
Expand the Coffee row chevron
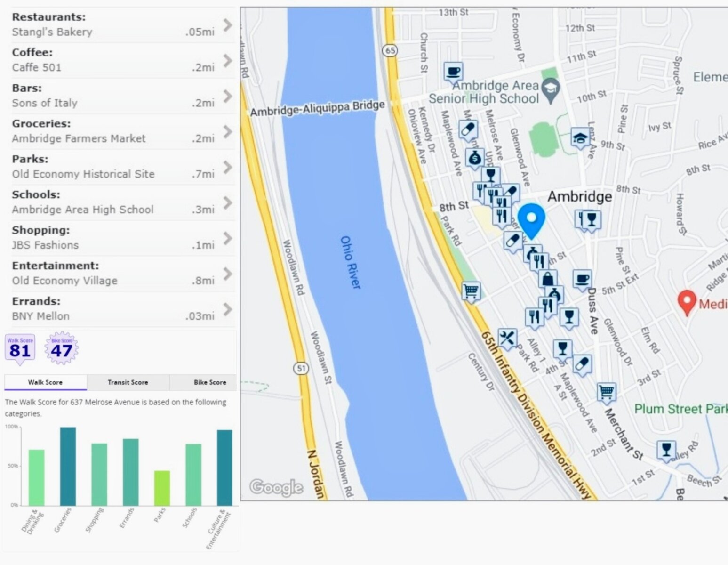[228, 61]
